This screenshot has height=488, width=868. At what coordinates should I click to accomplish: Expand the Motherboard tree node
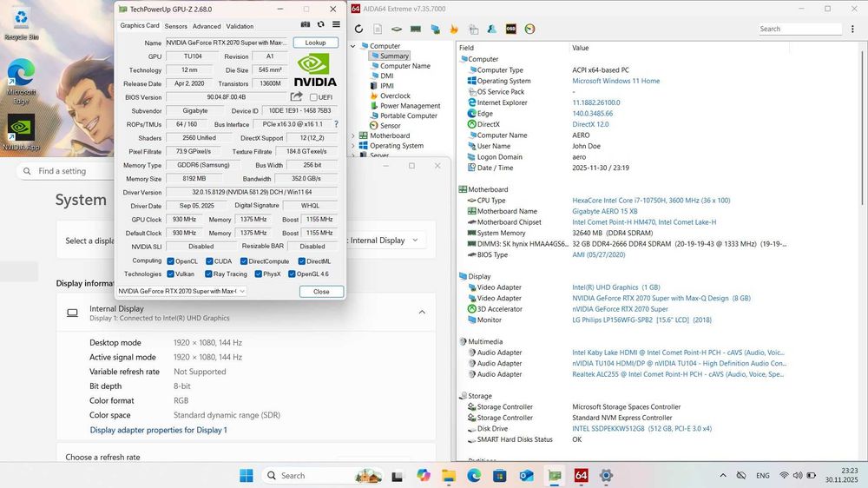(353, 135)
